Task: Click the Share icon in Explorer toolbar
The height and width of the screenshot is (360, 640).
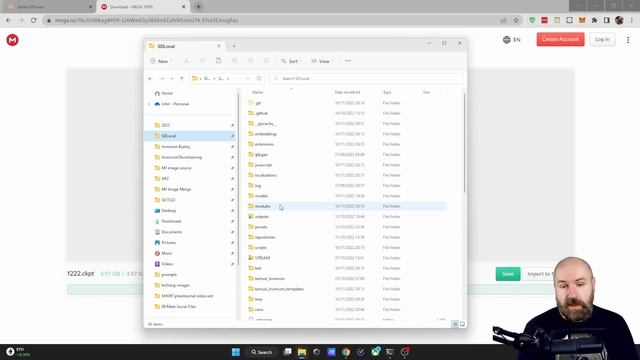Action: [x=251, y=61]
